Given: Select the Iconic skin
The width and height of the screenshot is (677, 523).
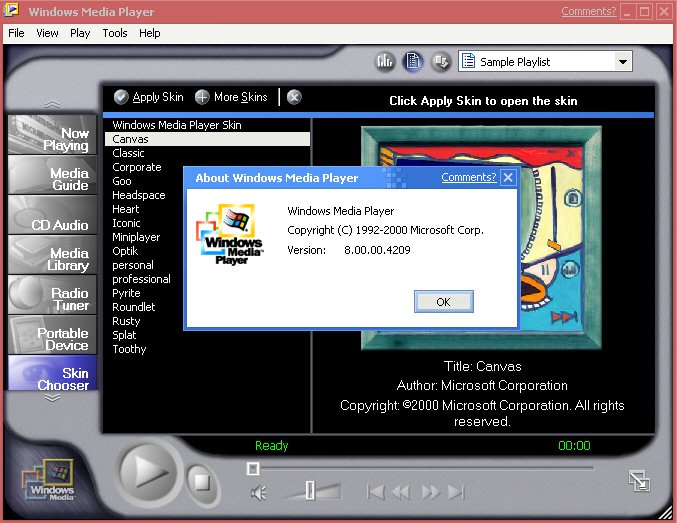Looking at the screenshot, I should [x=126, y=223].
